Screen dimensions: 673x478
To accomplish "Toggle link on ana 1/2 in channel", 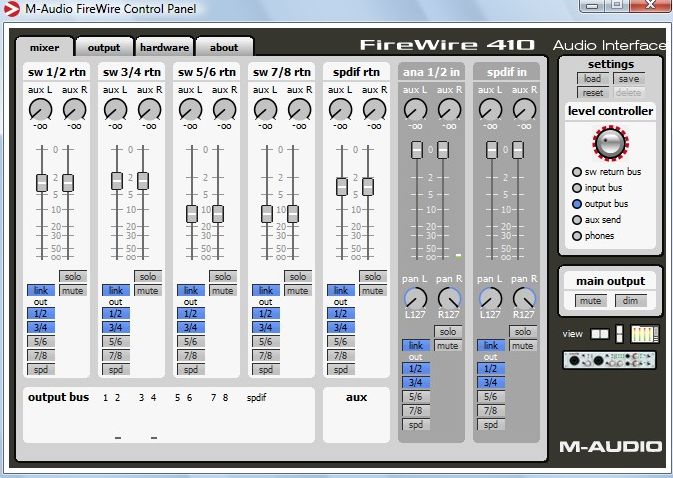I will pos(415,345).
